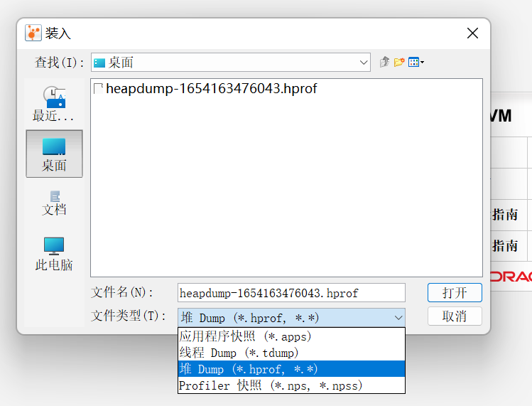Open the 最近 recent items shortcut
This screenshot has width=532, height=406.
coord(54,104)
